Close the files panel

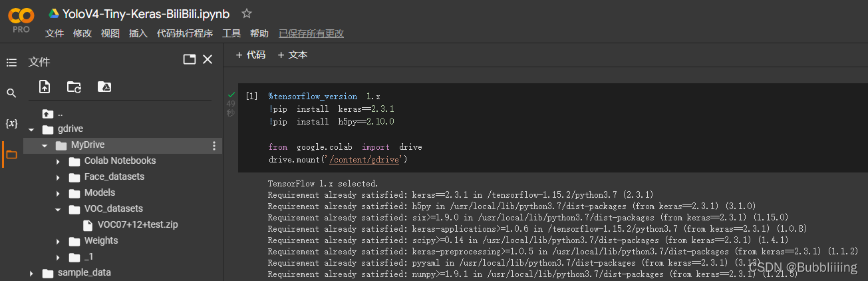pos(208,59)
